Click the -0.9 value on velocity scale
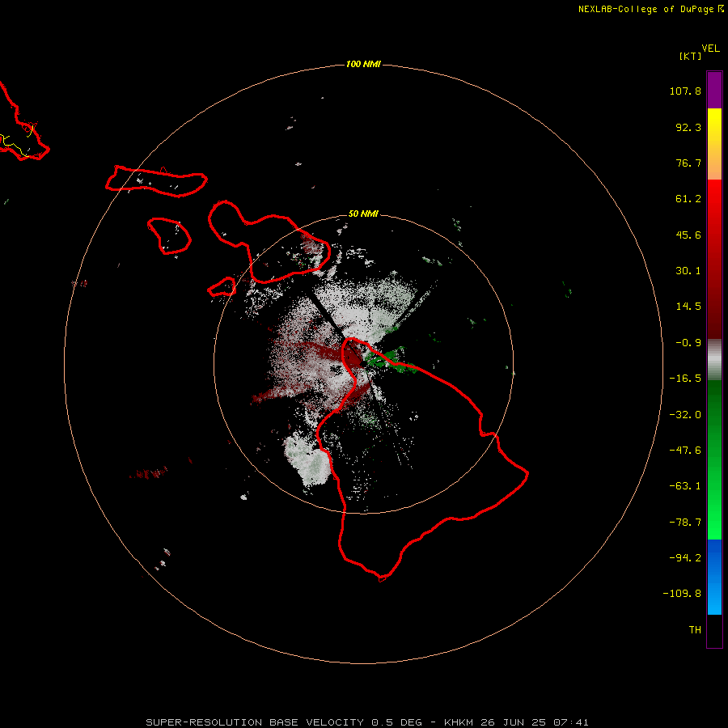The image size is (728, 728). point(688,343)
